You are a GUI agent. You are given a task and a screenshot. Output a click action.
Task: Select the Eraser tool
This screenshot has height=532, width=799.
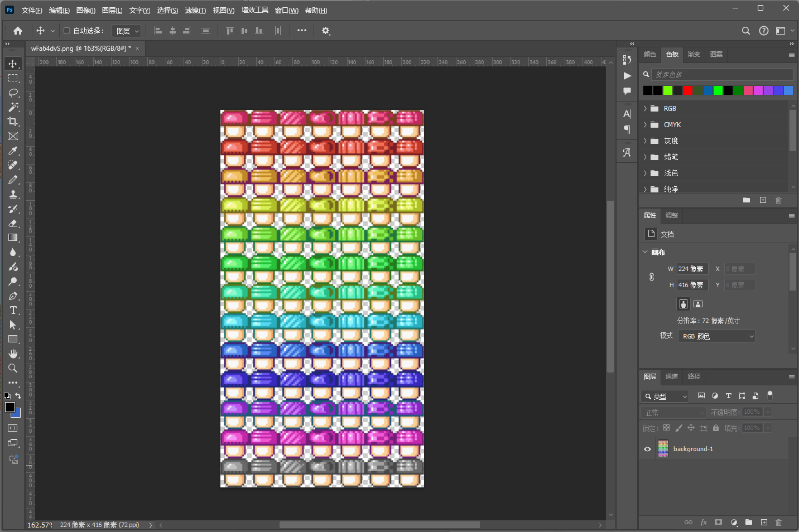pyautogui.click(x=13, y=223)
